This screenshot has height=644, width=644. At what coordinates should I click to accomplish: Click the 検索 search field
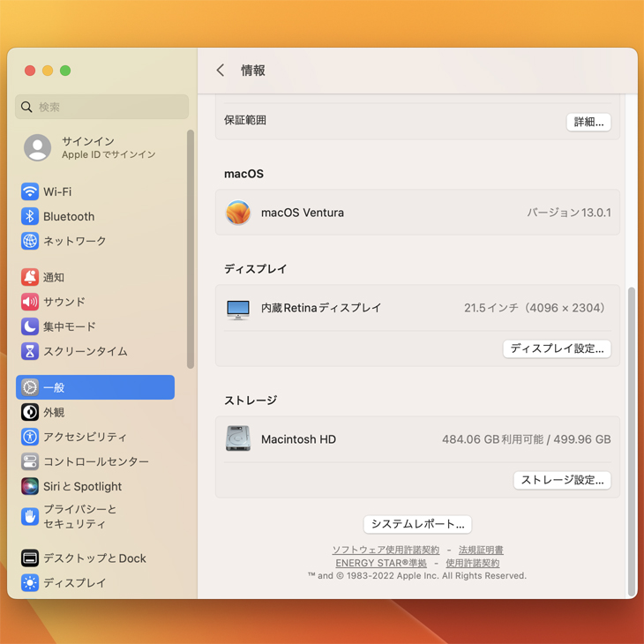101,107
